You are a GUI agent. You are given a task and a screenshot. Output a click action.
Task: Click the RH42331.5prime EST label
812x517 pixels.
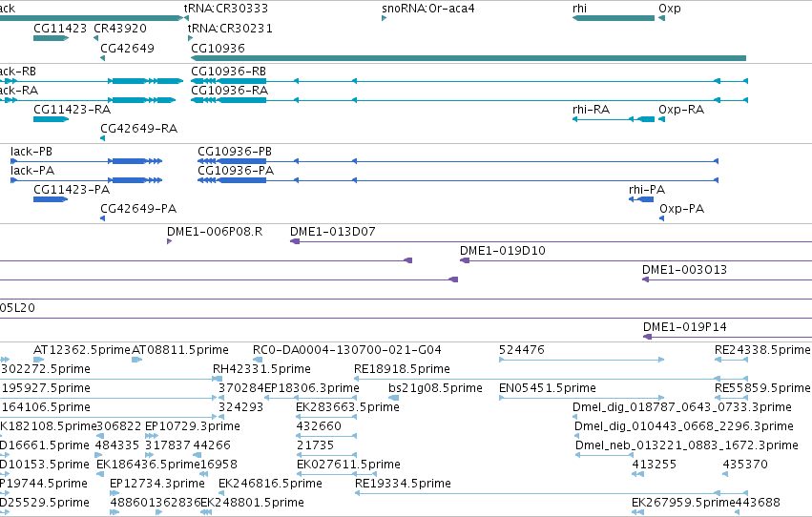pyautogui.click(x=261, y=369)
